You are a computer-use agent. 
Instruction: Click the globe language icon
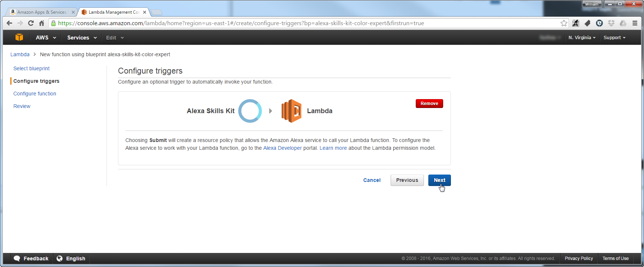[x=60, y=258]
